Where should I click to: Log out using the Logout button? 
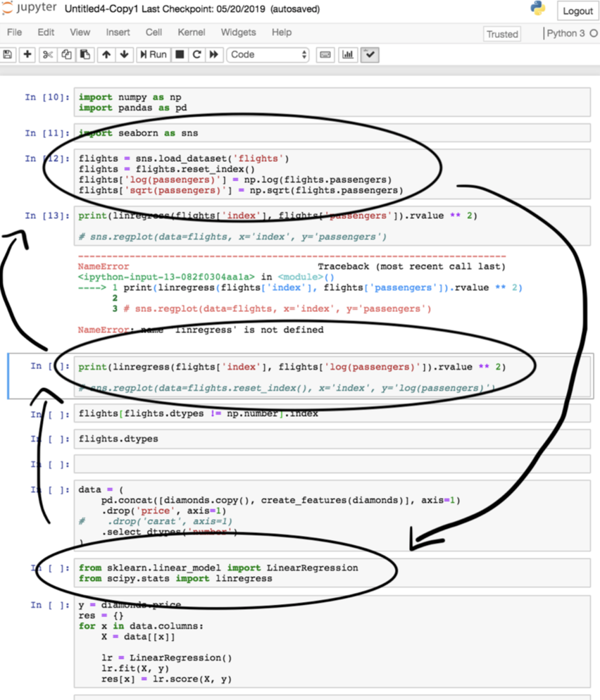tap(577, 11)
